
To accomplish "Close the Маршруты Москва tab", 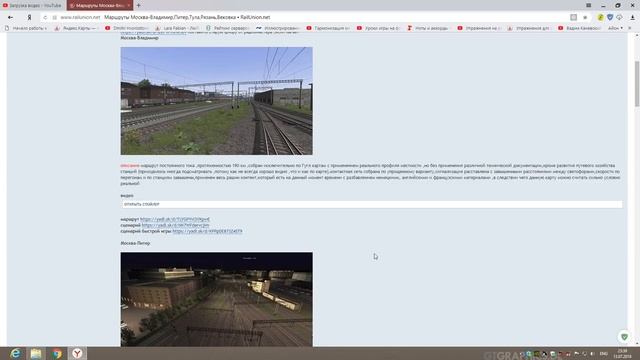I will [x=129, y=5].
